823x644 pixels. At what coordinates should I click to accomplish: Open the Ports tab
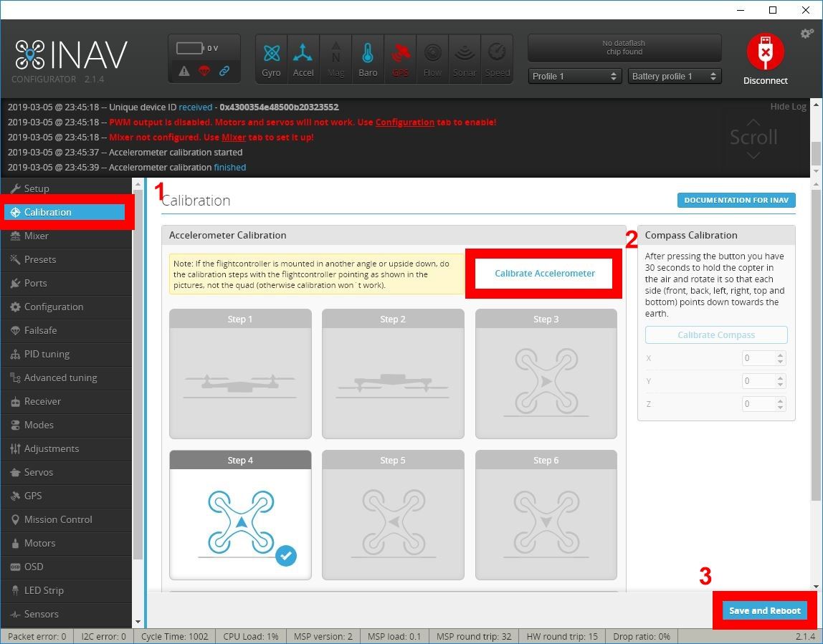click(x=66, y=283)
